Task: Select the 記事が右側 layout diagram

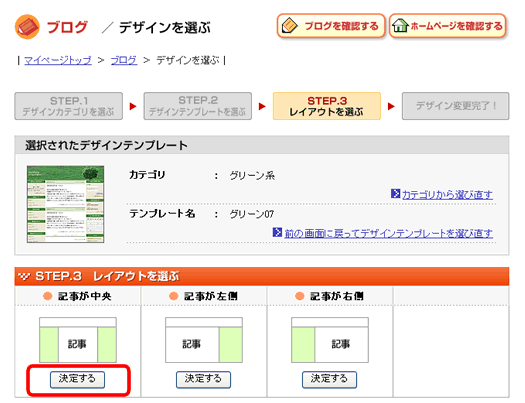Action: tap(330, 340)
